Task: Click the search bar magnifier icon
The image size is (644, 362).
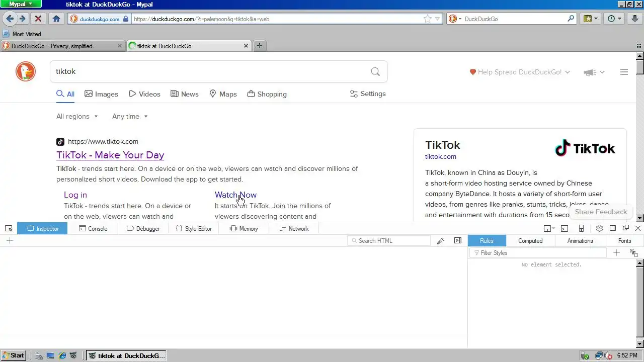Action: point(571,19)
